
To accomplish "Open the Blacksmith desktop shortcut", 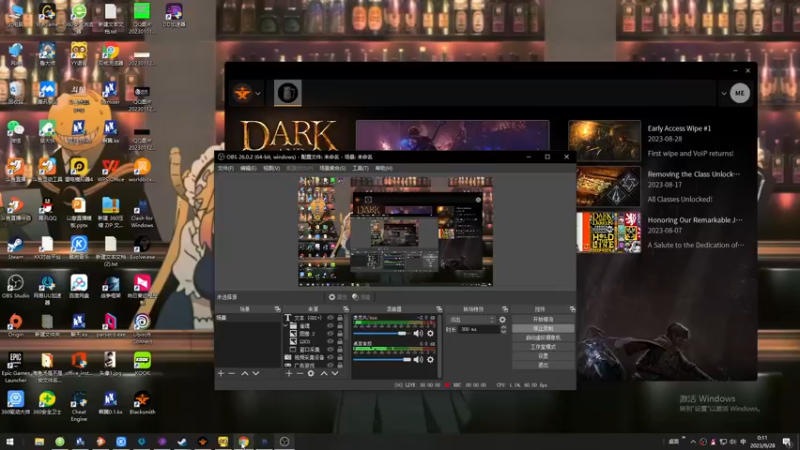I will click(x=142, y=403).
